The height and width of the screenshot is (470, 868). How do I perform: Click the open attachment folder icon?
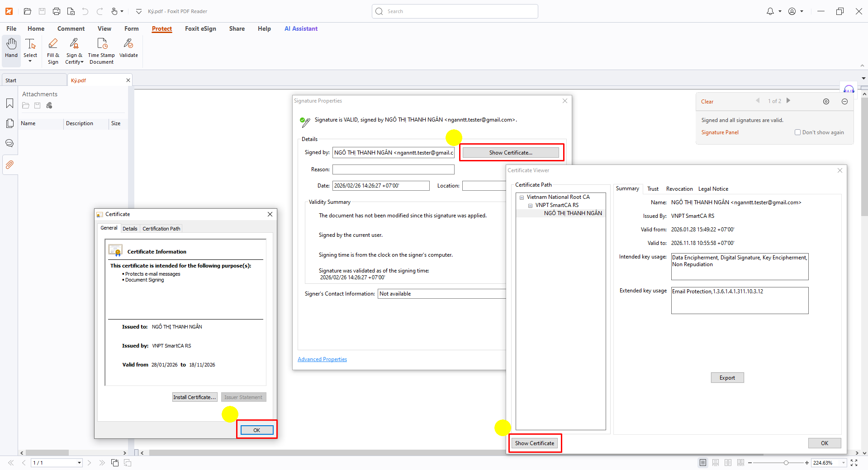(26, 105)
